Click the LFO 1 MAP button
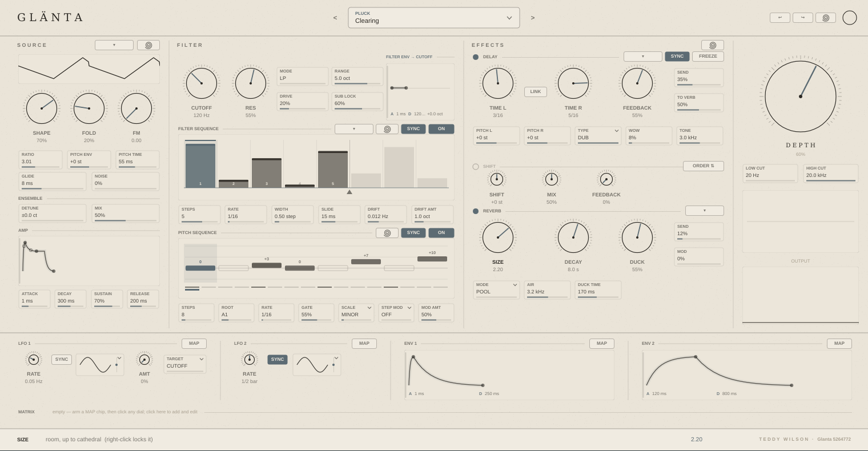Screen dimensions: 868x451 [194, 344]
